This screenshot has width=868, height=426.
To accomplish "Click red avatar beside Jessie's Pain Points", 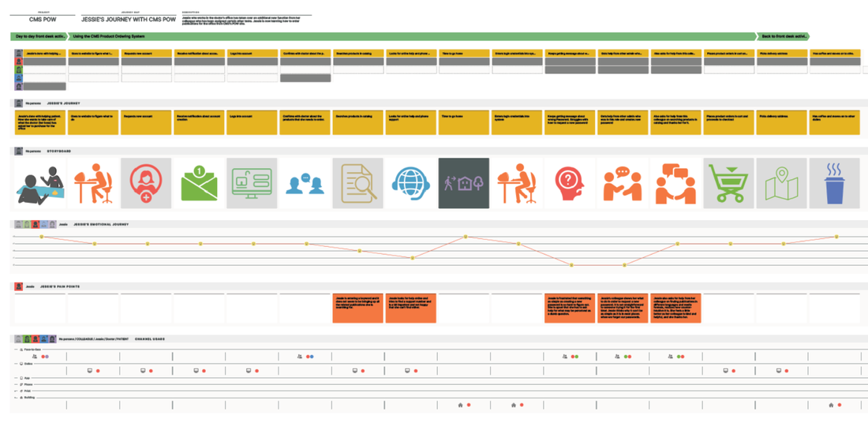I will pyautogui.click(x=19, y=286).
